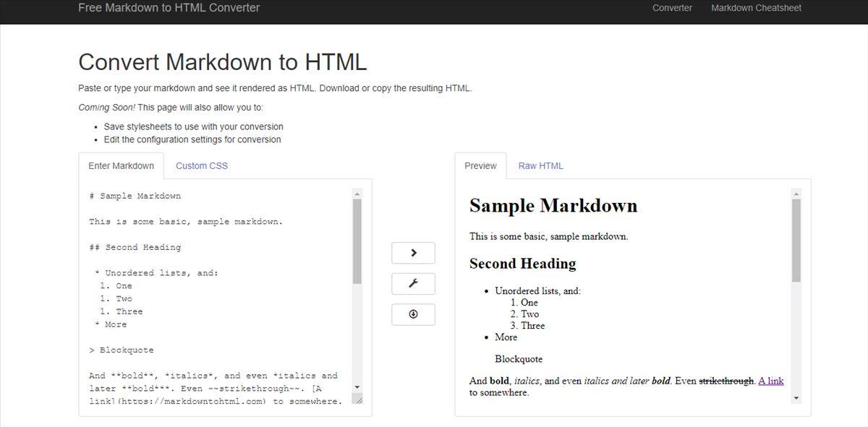This screenshot has width=868, height=427.
Task: Open the Markdown Cheatsheet from the navigation bar
Action: [x=756, y=8]
